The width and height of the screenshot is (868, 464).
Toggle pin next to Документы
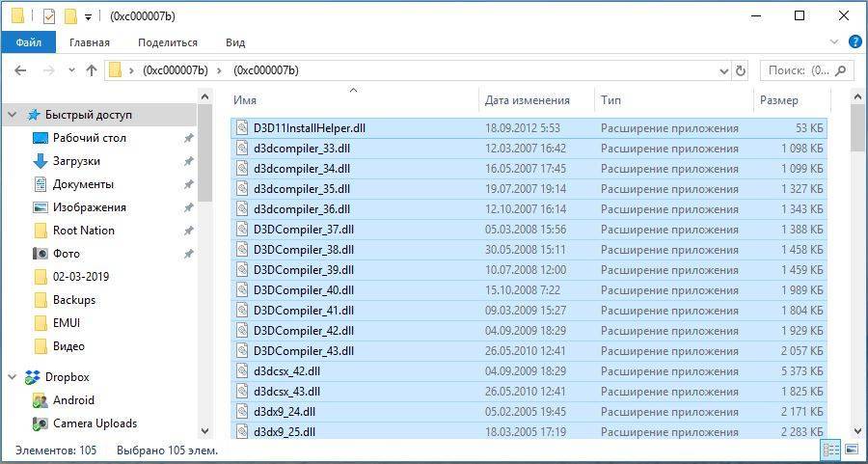pyautogui.click(x=188, y=184)
